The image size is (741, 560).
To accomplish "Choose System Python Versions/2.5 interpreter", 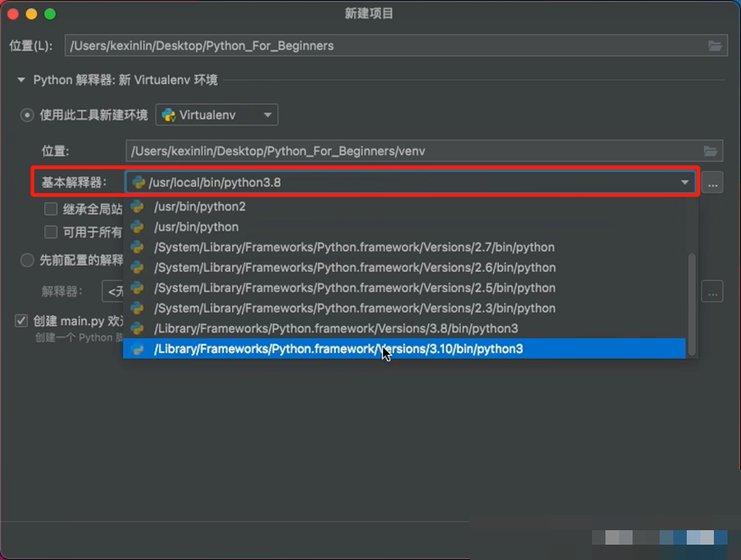I will pyautogui.click(x=404, y=287).
